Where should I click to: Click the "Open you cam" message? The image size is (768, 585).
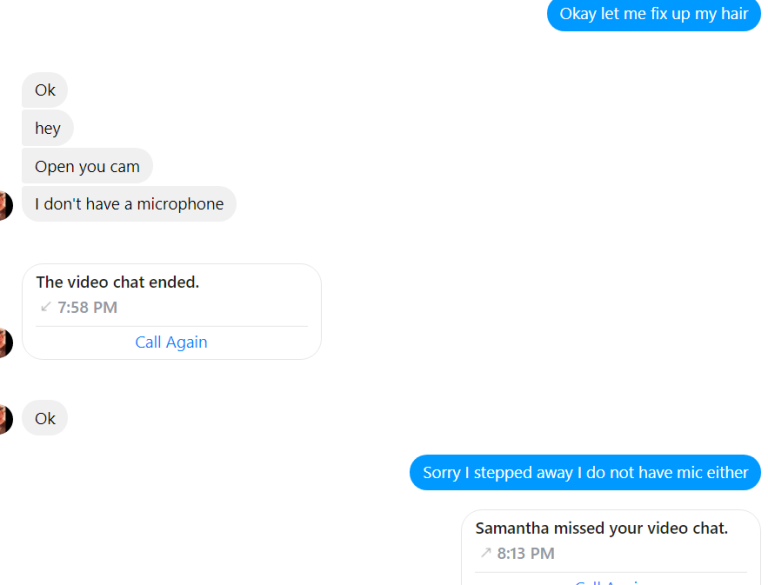87,166
